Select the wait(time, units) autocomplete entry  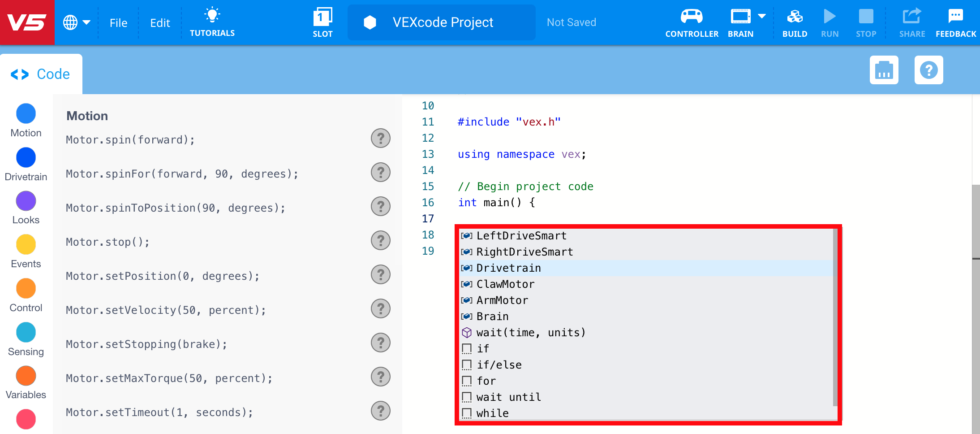coord(531,332)
